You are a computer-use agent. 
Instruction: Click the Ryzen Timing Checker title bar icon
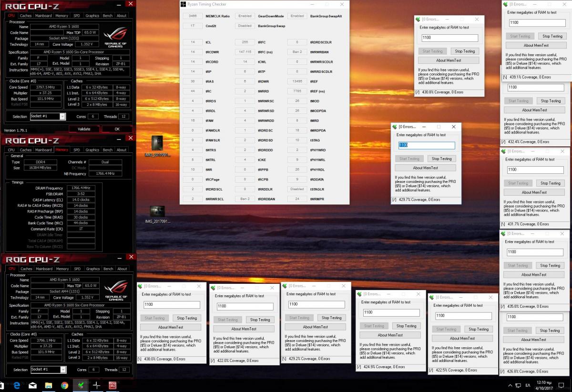tap(184, 4)
